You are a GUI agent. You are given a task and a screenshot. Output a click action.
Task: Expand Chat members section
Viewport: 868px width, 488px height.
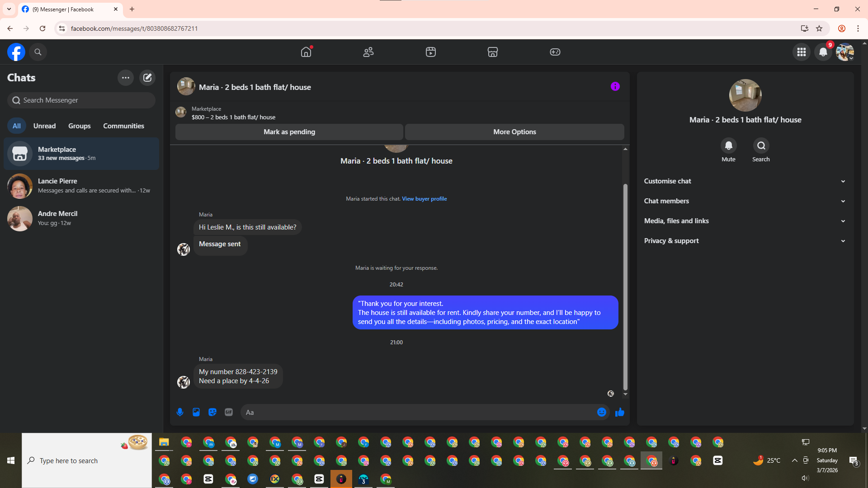pos(745,201)
